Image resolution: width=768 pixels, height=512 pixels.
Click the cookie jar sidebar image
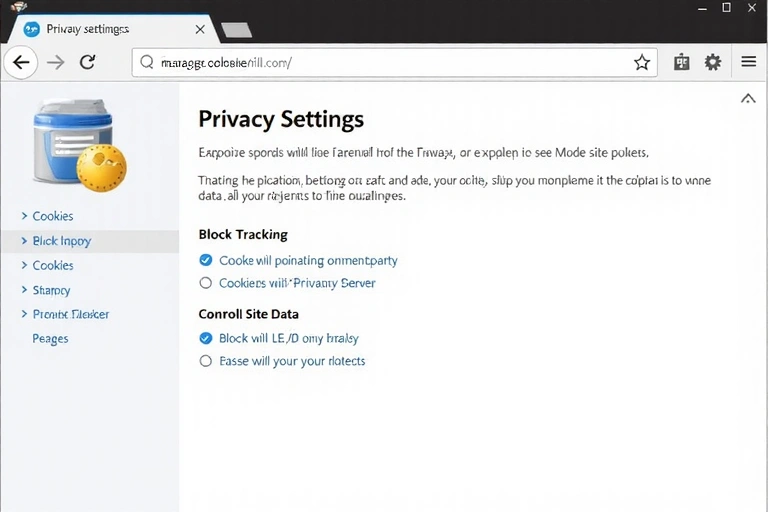click(79, 145)
